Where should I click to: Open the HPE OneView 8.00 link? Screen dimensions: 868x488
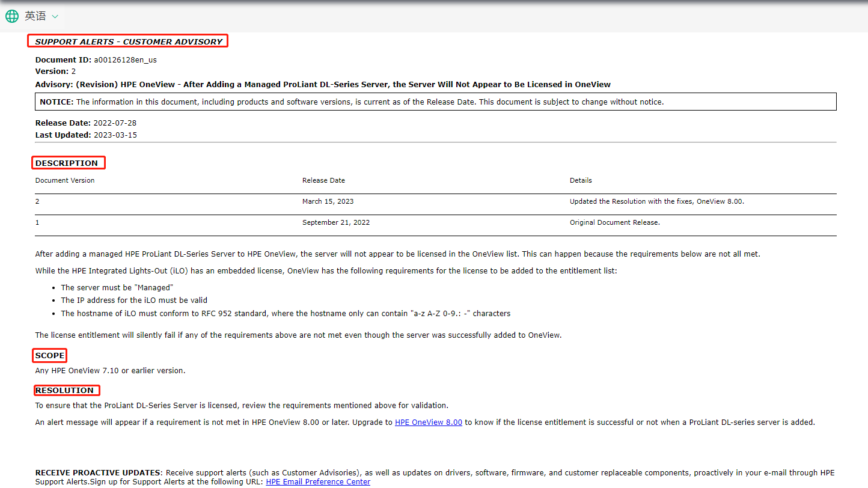(429, 422)
